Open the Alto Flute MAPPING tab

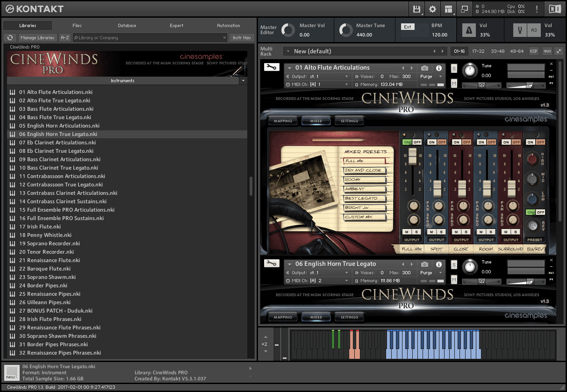click(283, 121)
